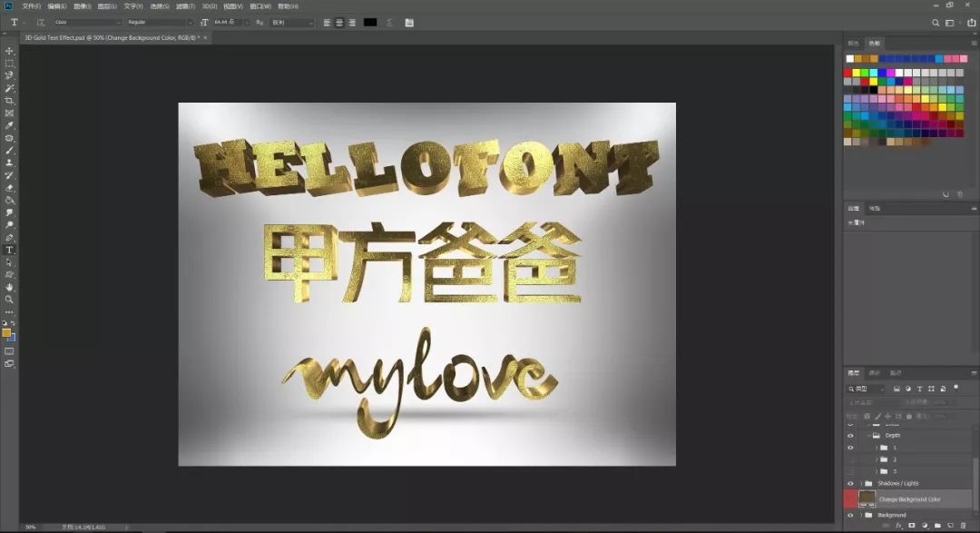This screenshot has width=980, height=533.
Task: Select the Crop tool
Action: pyautogui.click(x=10, y=101)
